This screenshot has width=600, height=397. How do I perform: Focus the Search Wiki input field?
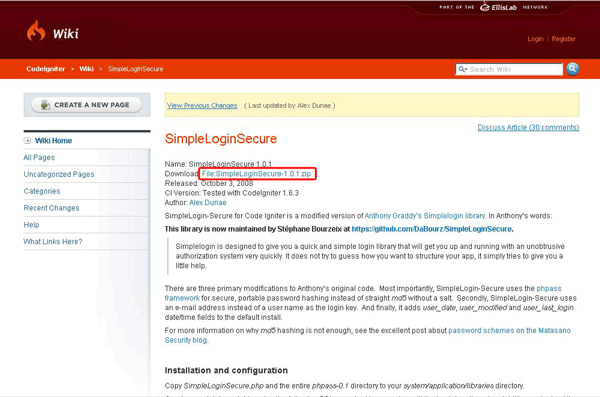509,69
